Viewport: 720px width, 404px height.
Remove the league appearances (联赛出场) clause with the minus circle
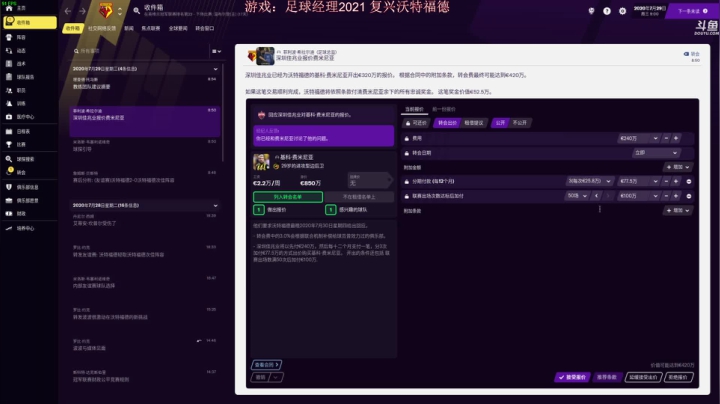click(x=689, y=196)
